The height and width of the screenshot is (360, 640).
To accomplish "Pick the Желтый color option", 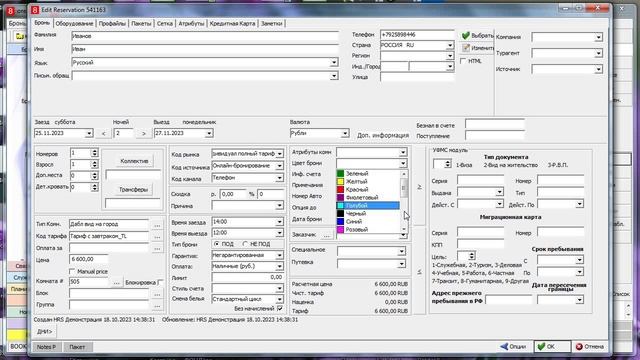I will pyautogui.click(x=368, y=181).
